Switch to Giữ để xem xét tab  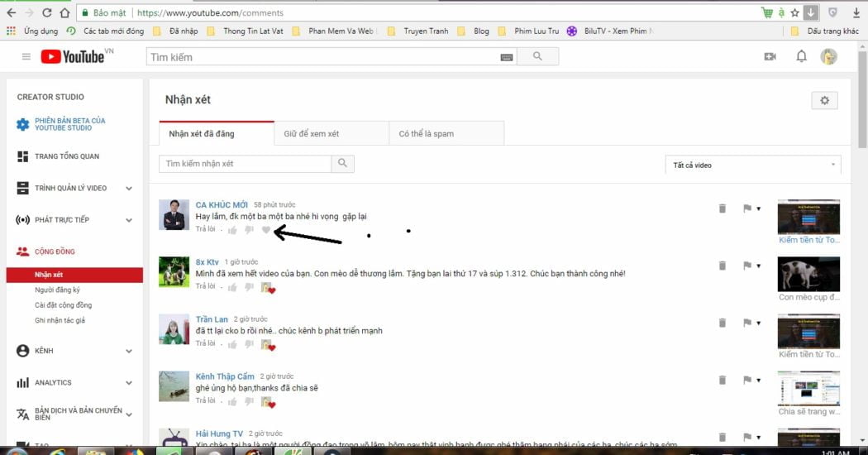coord(331,133)
